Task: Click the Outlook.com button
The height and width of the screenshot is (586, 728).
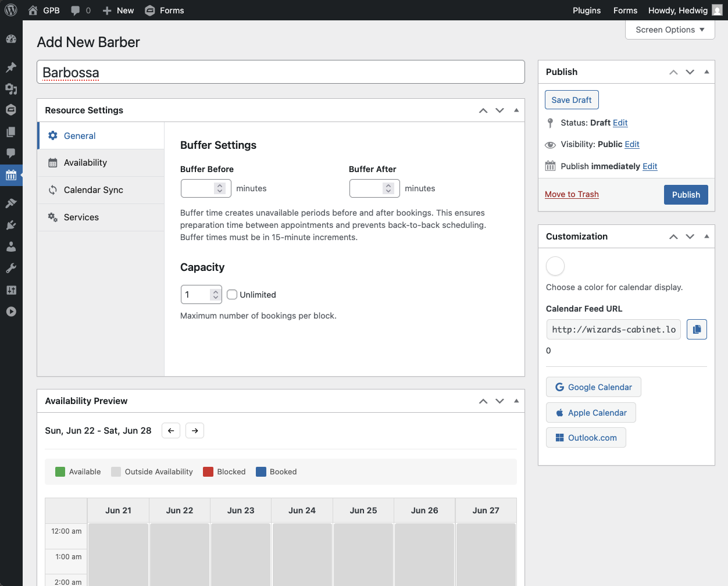Action: 586,438
